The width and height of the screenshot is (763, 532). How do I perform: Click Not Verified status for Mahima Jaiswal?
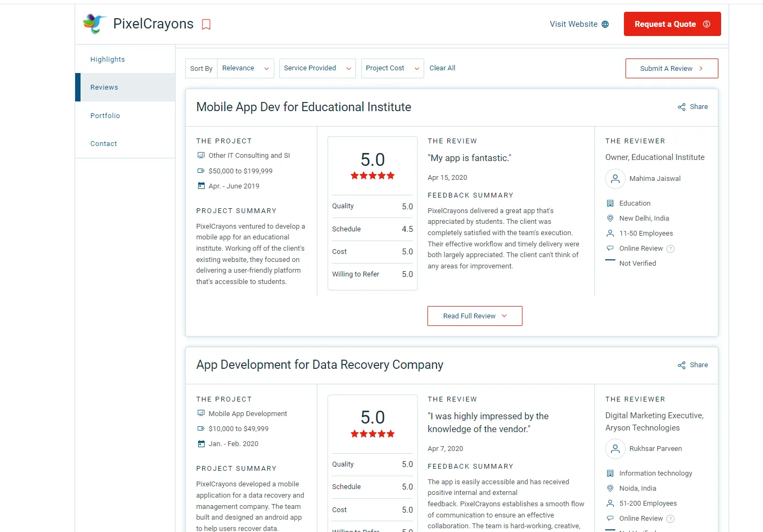(x=637, y=264)
